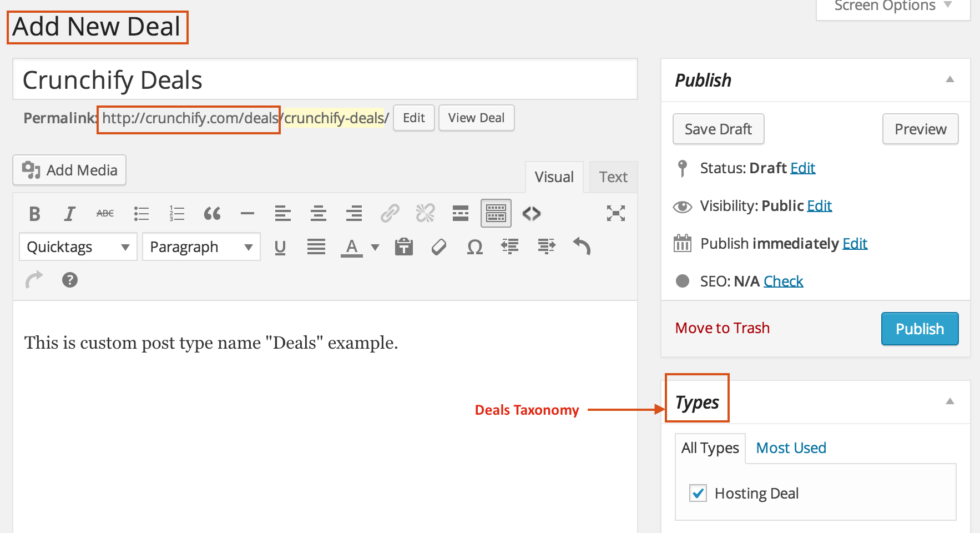
Task: Click the blue Publish button
Action: [x=920, y=329]
